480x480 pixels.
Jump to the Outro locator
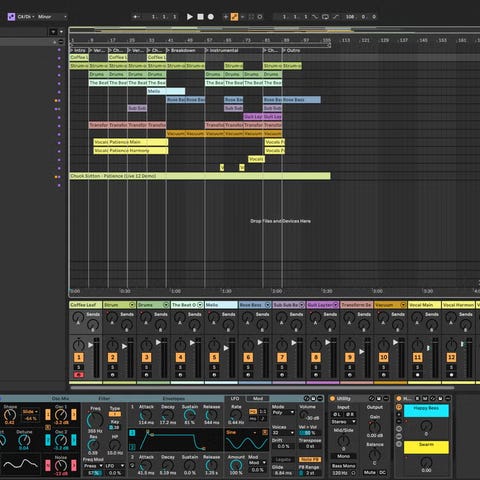[293, 50]
